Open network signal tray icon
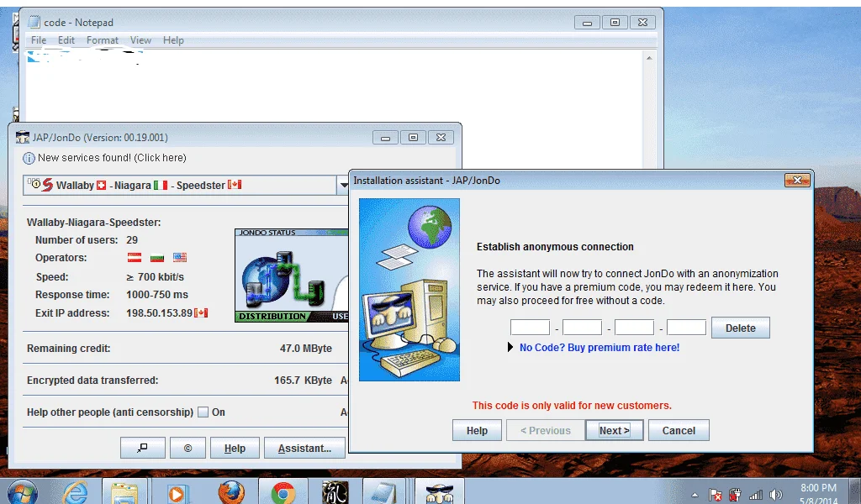Image resolution: width=861 pixels, height=504 pixels. [x=756, y=496]
